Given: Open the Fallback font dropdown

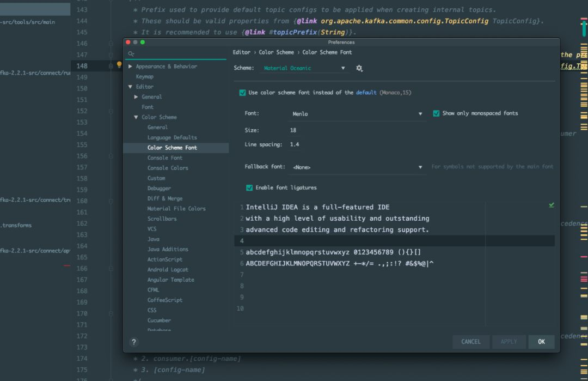Looking at the screenshot, I should click(357, 167).
